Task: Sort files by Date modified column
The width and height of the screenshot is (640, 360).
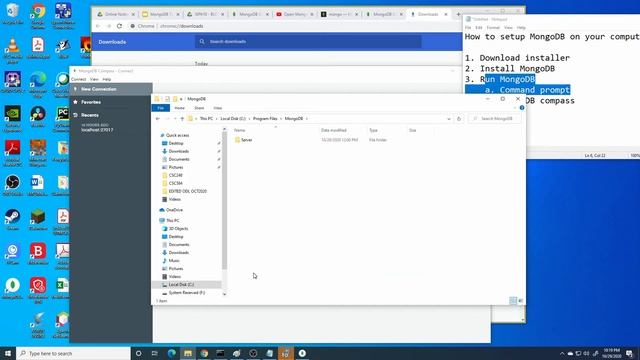Action: 333,130
